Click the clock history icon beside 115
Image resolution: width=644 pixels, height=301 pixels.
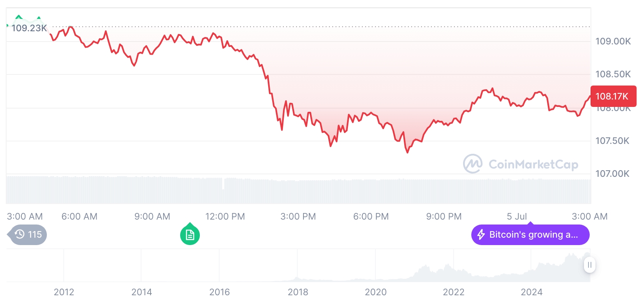[x=19, y=235]
